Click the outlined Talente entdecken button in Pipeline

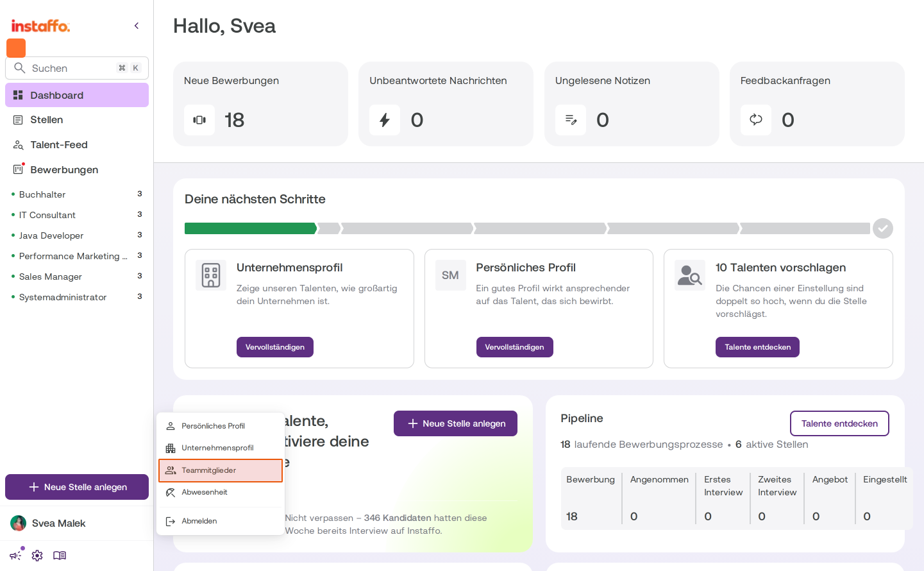pos(839,423)
